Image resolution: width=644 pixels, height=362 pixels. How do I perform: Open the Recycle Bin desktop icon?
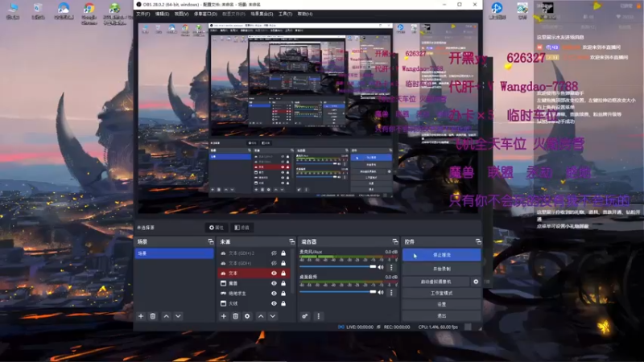(38, 11)
